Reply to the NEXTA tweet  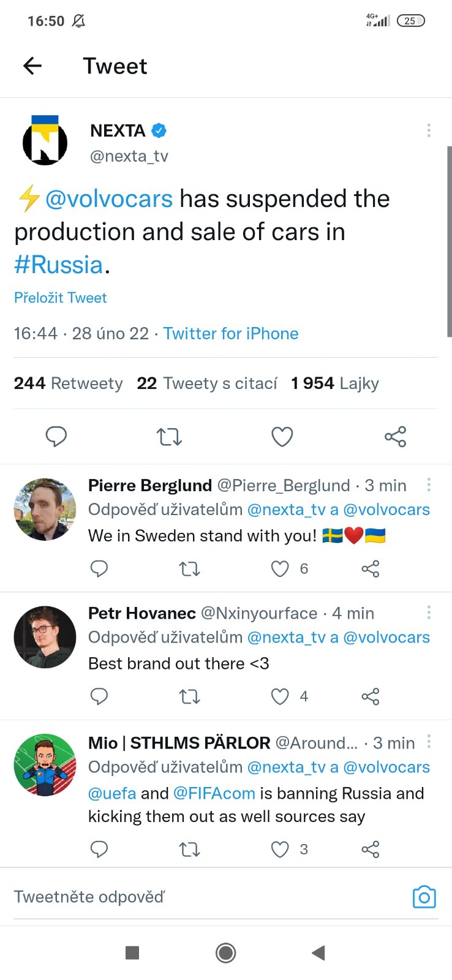pyautogui.click(x=56, y=437)
